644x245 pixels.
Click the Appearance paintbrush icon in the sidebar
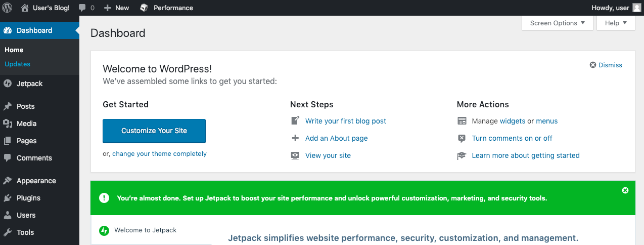click(8, 181)
